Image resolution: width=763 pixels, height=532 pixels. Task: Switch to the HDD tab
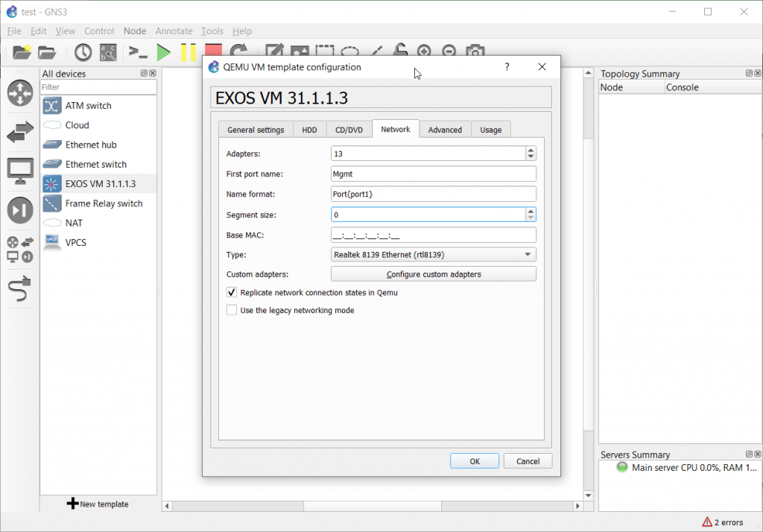(309, 130)
